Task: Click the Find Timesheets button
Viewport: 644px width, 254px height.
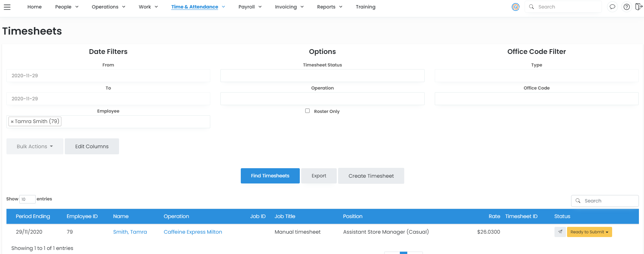Action: (x=270, y=176)
